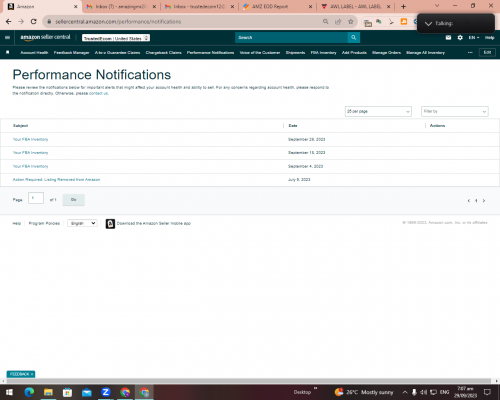Click the page number input field
This screenshot has width=500, height=400.
[x=36, y=198]
